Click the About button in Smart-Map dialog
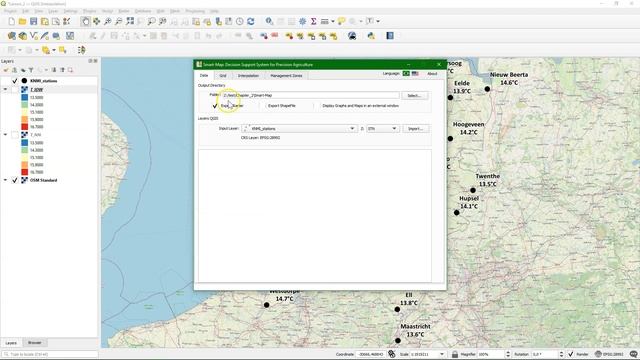Screen dimensions: 640x360 (x=432, y=74)
